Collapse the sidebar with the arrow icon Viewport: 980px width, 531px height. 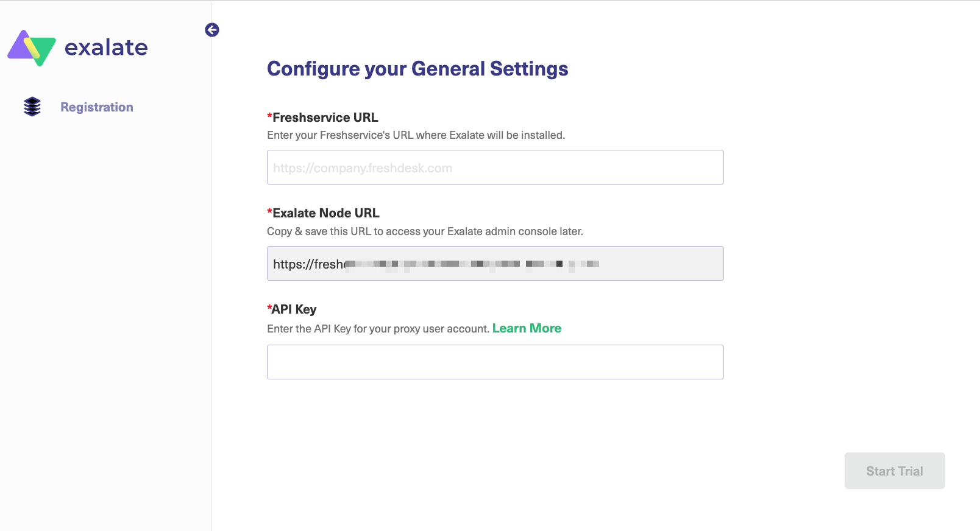[x=212, y=30]
